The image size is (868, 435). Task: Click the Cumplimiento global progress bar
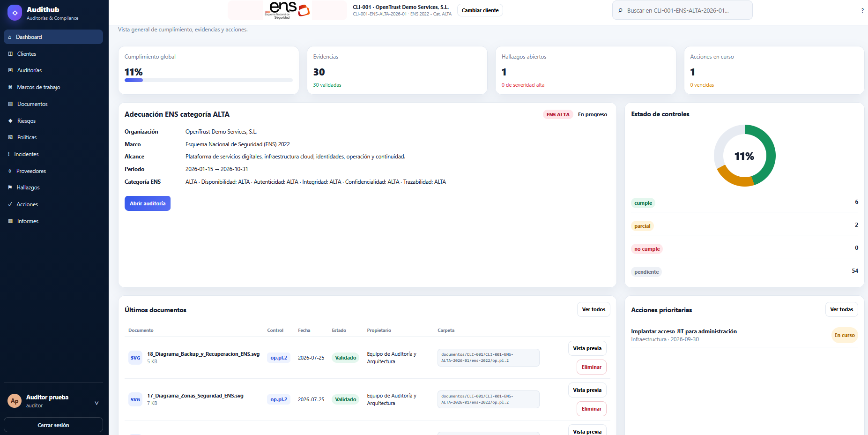pyautogui.click(x=208, y=80)
